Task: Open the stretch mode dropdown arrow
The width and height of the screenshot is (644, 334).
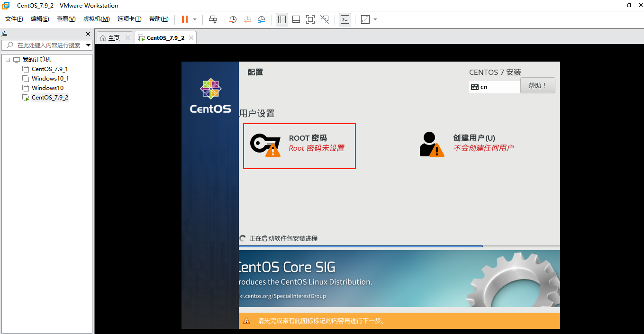Action: (374, 19)
